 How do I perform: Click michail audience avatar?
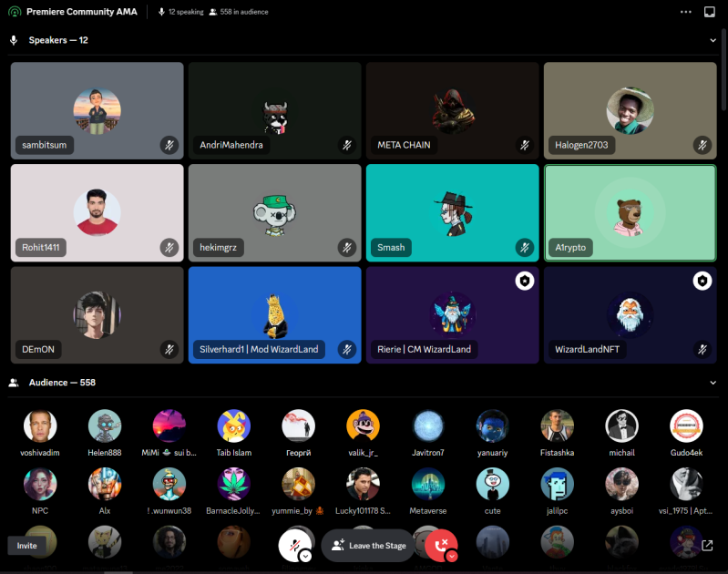pyautogui.click(x=621, y=425)
